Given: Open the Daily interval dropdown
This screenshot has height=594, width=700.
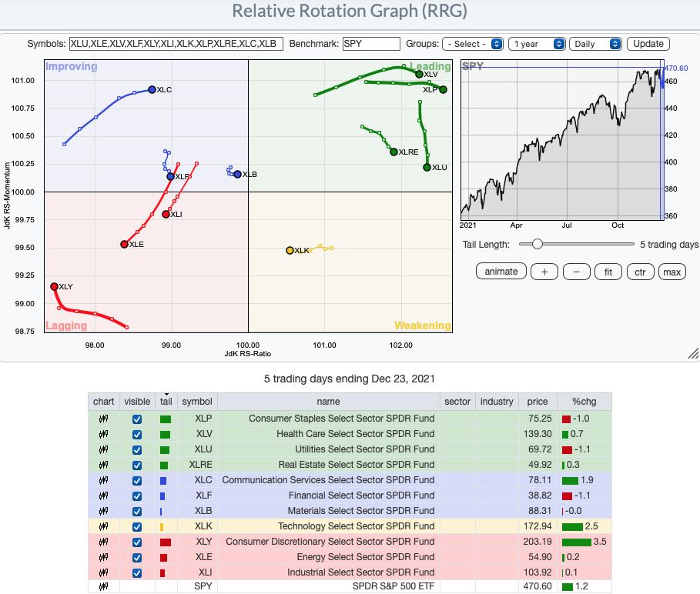Looking at the screenshot, I should pyautogui.click(x=595, y=44).
